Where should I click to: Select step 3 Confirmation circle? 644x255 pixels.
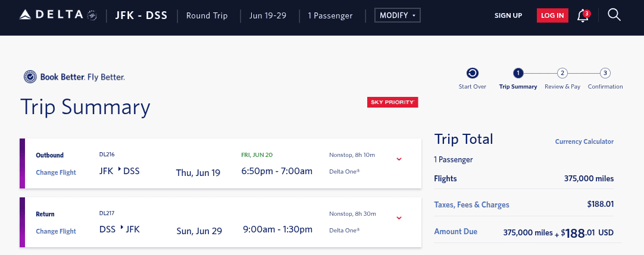[605, 74]
